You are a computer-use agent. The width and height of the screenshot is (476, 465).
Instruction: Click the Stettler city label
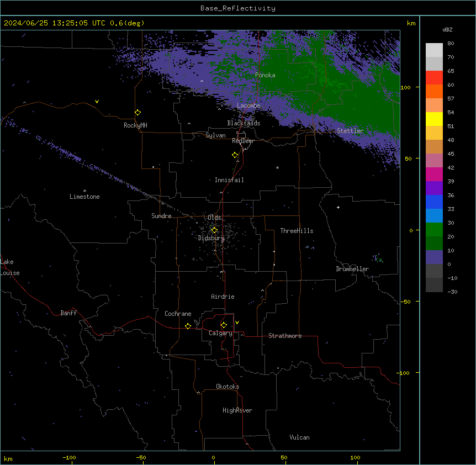(x=350, y=131)
